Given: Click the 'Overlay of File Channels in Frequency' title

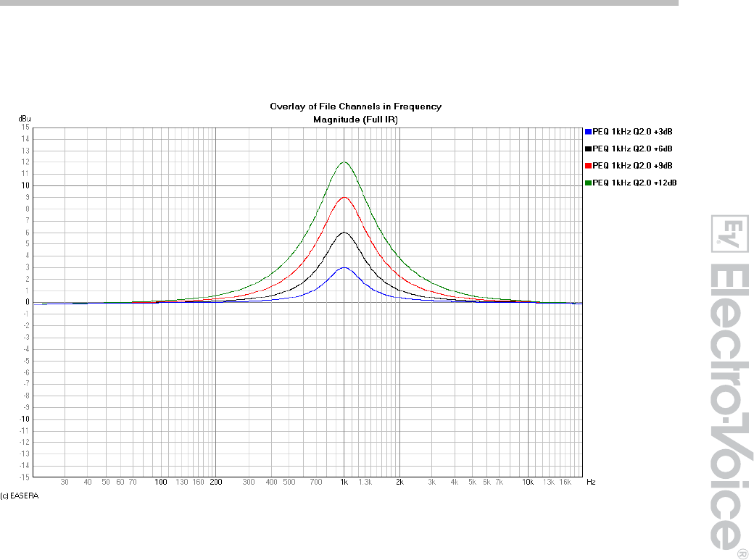Looking at the screenshot, I should point(355,106).
